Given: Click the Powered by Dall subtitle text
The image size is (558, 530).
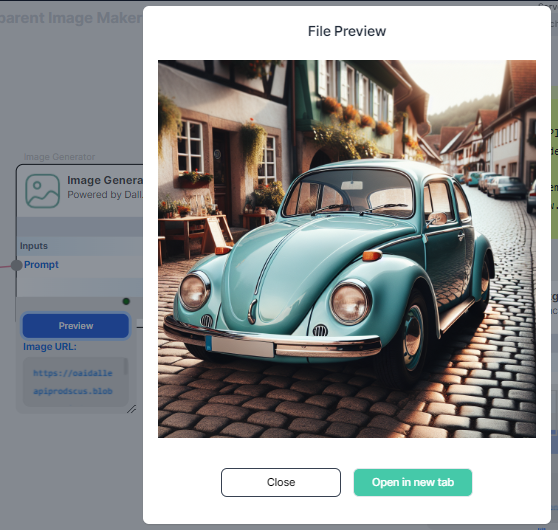Looking at the screenshot, I should pyautogui.click(x=105, y=195).
